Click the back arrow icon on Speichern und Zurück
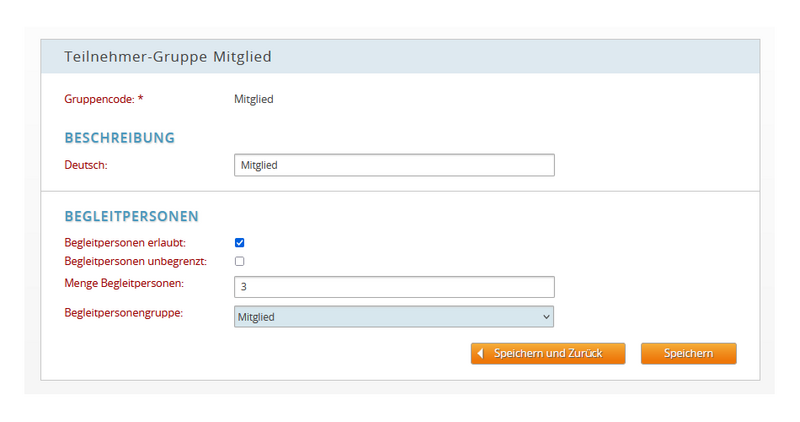 coord(480,353)
